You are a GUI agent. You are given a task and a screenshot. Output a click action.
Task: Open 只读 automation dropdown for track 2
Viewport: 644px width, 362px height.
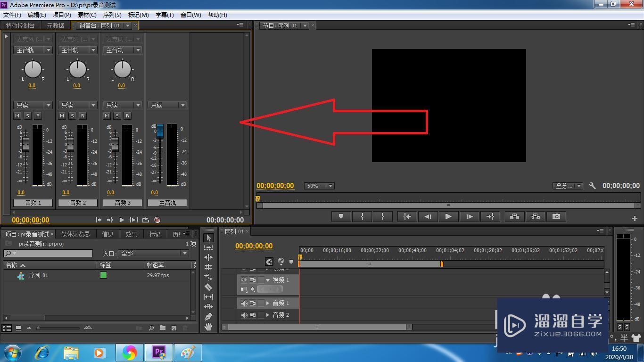click(77, 105)
